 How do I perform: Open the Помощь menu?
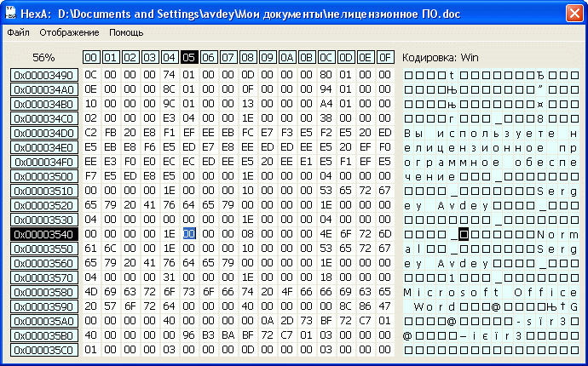(x=126, y=32)
